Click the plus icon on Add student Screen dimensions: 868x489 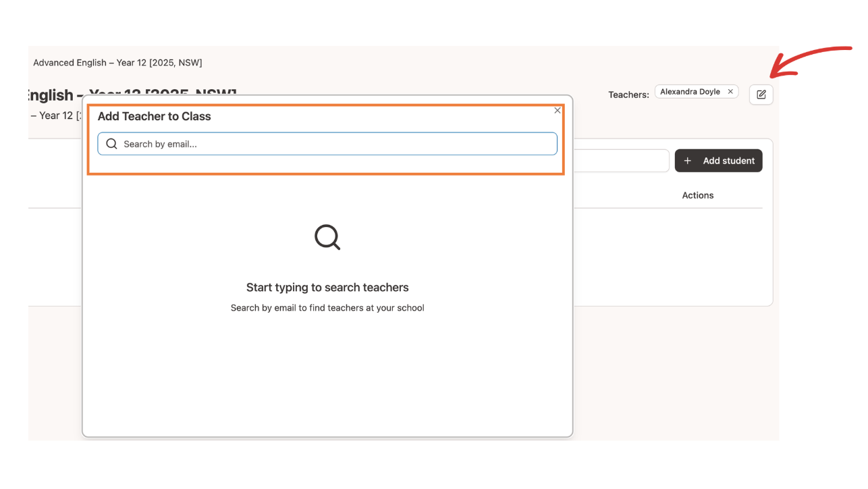688,161
